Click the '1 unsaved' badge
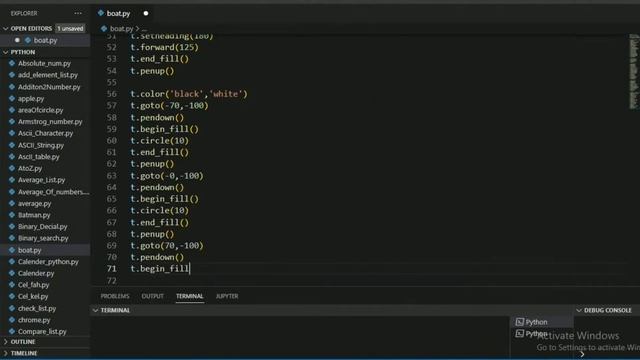640x360 pixels. 70,29
